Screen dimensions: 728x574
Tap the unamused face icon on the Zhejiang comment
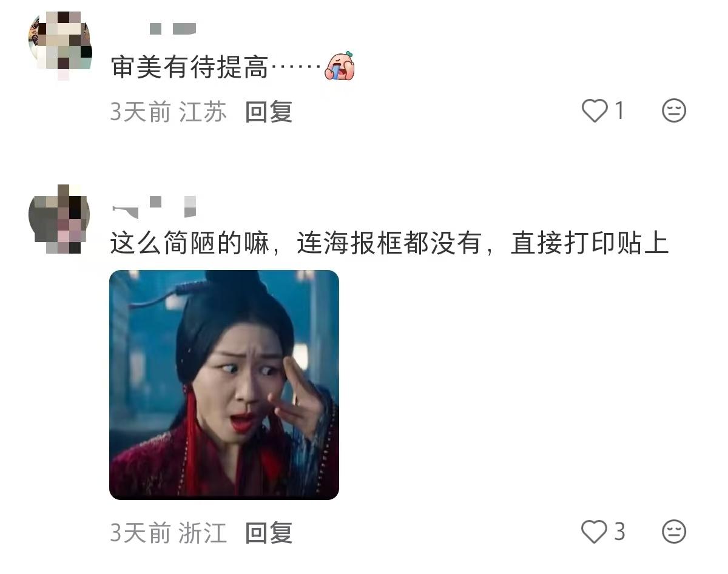pos(673,532)
